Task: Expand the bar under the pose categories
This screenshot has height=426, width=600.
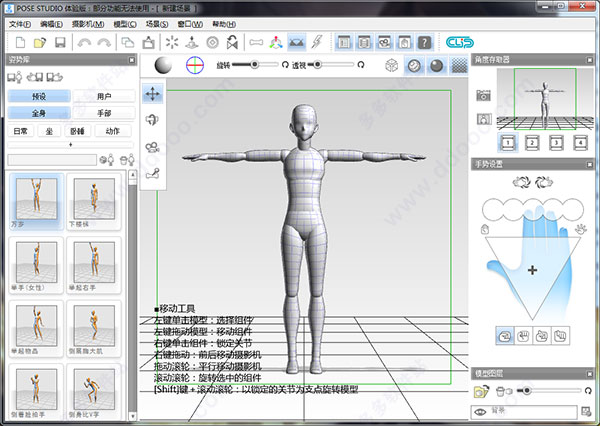Action: [70, 145]
